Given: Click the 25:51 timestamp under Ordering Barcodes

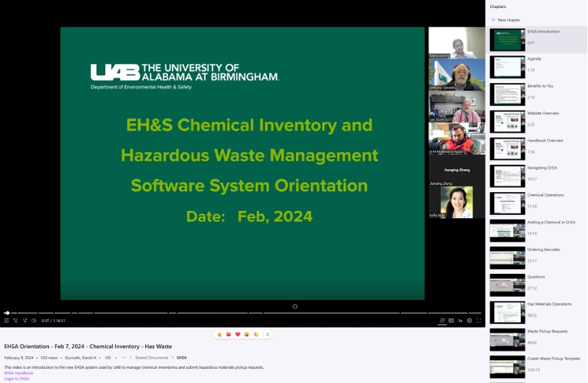Looking at the screenshot, I should (532, 261).
